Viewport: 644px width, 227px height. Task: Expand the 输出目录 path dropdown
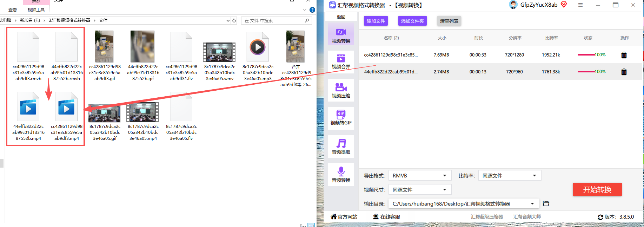(x=464, y=204)
